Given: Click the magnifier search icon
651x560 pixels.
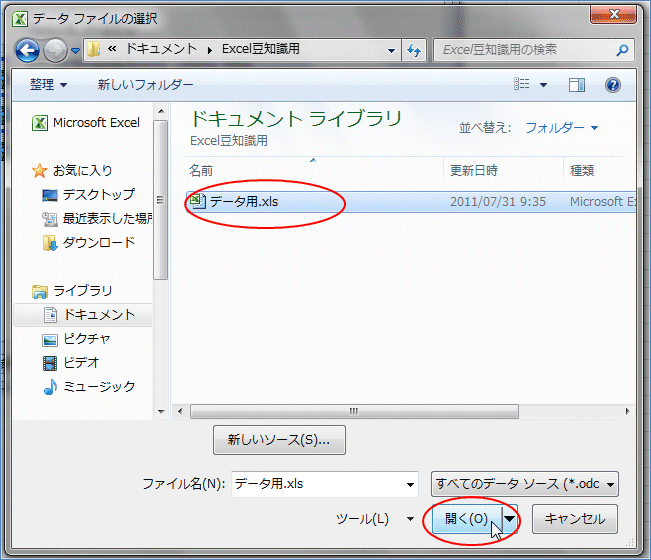Looking at the screenshot, I should pyautogui.click(x=622, y=50).
